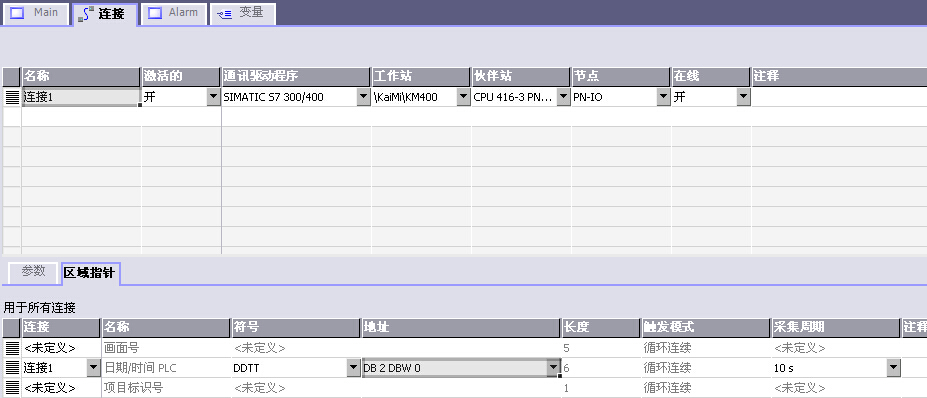Click the 日期/时间 PLC name cell
Viewport: 927px width, 398px height.
tap(166, 368)
